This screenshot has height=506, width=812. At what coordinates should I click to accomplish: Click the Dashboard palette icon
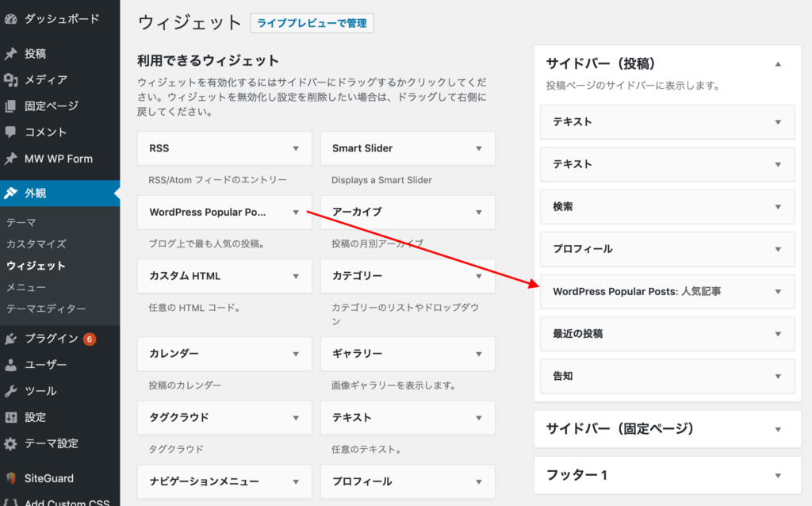tap(11, 17)
